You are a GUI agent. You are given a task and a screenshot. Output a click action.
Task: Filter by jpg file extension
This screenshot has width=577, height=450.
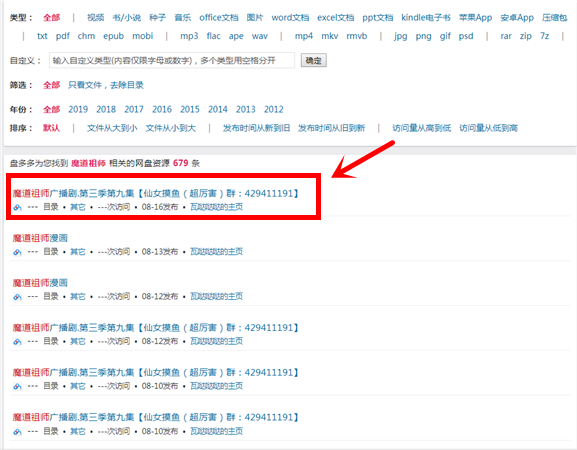(400, 36)
